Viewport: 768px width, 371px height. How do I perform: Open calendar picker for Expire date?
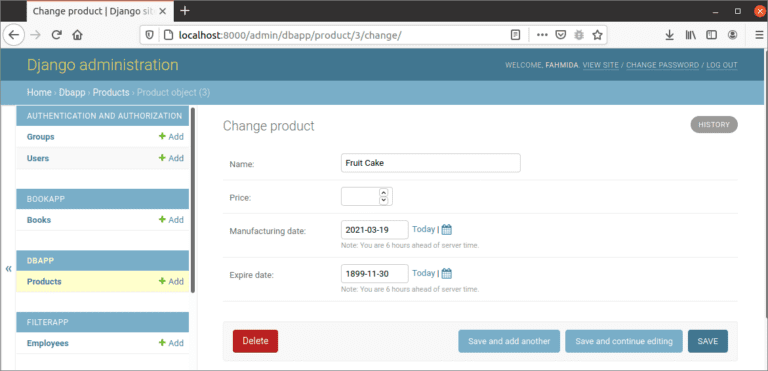pyautogui.click(x=447, y=273)
